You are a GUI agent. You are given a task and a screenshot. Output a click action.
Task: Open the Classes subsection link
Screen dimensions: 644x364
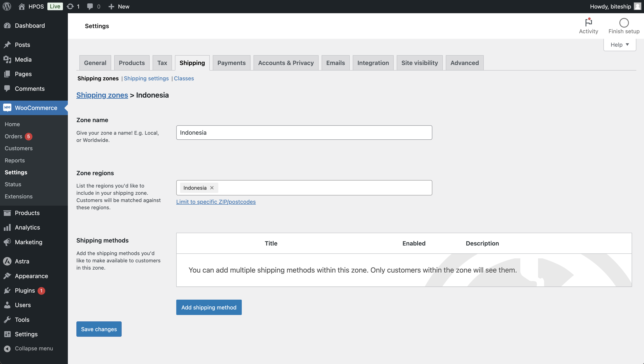click(184, 78)
